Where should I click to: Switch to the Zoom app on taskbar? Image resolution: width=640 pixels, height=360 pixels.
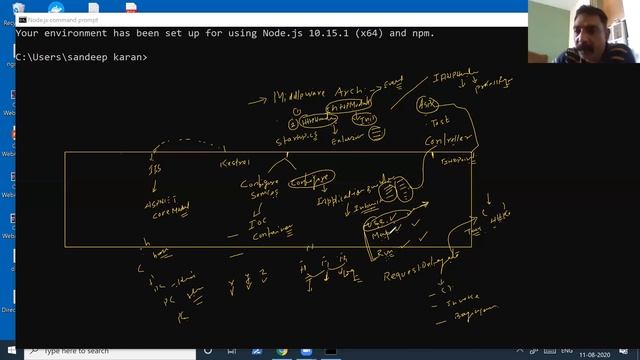pos(306,351)
